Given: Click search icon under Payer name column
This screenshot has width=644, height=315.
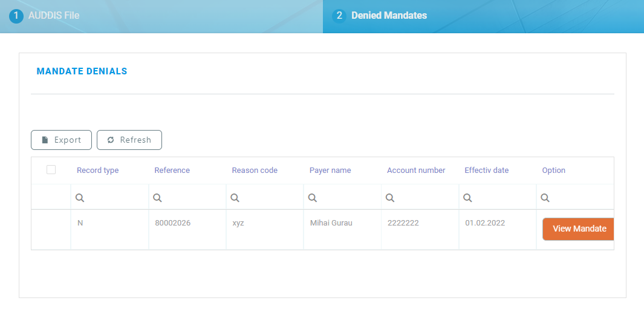Looking at the screenshot, I should [313, 198].
